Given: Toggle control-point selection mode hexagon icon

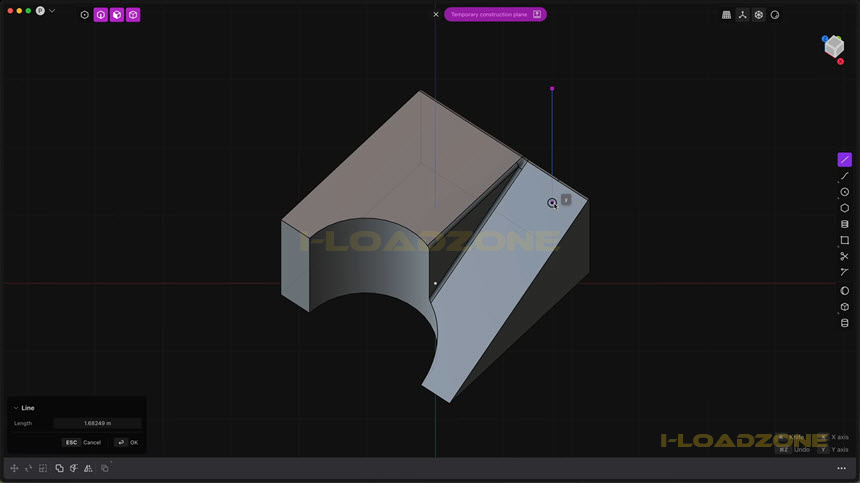Looking at the screenshot, I should pos(84,15).
